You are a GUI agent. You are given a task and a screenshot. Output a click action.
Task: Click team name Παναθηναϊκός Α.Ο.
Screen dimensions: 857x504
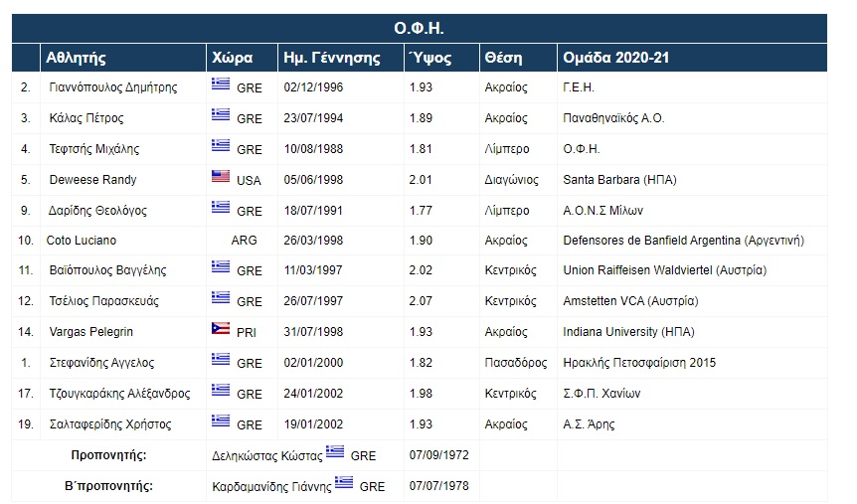pyautogui.click(x=613, y=118)
